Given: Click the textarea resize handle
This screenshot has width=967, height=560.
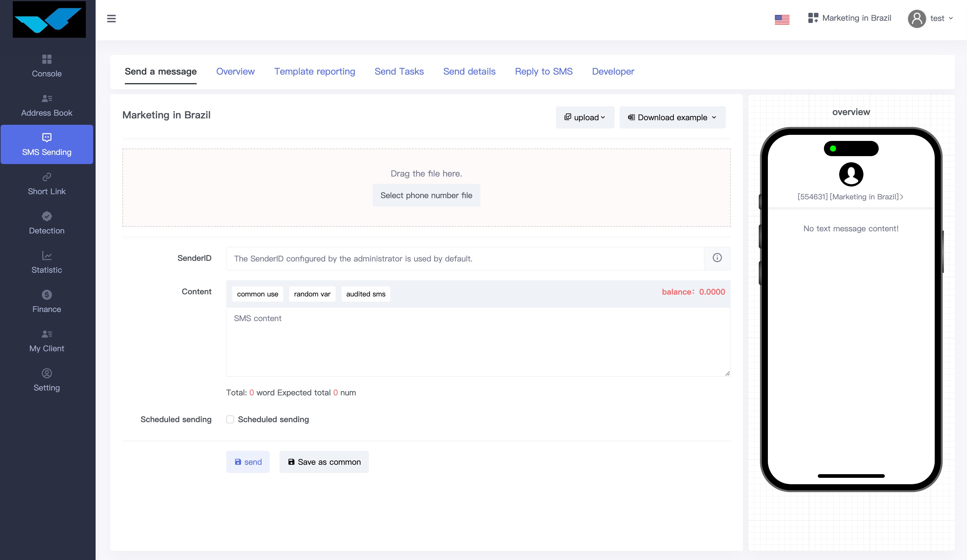Looking at the screenshot, I should (727, 373).
